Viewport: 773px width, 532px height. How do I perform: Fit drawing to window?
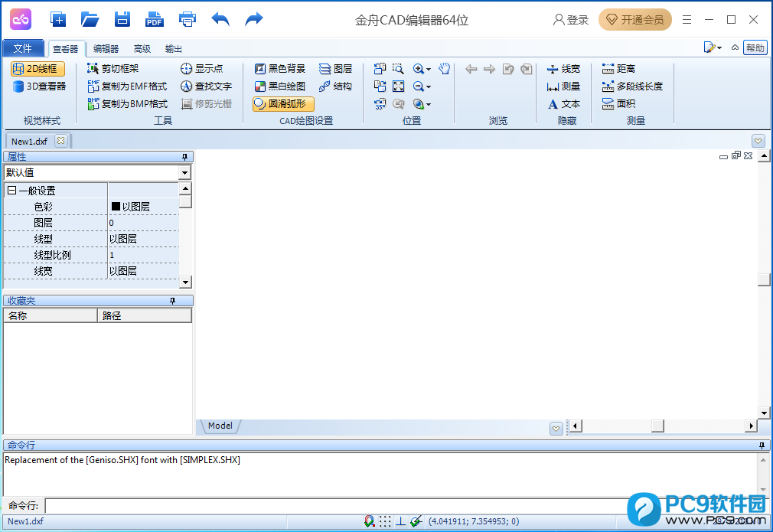(x=398, y=86)
